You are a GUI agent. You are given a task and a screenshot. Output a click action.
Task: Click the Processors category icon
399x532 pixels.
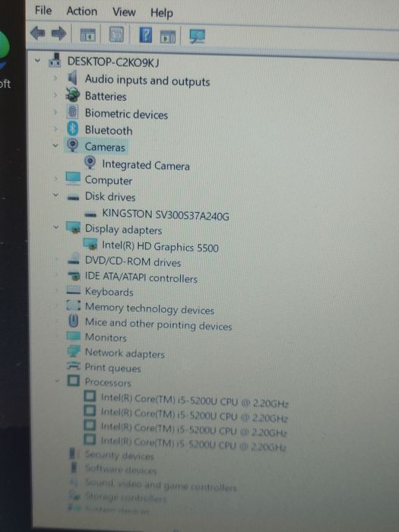point(73,381)
